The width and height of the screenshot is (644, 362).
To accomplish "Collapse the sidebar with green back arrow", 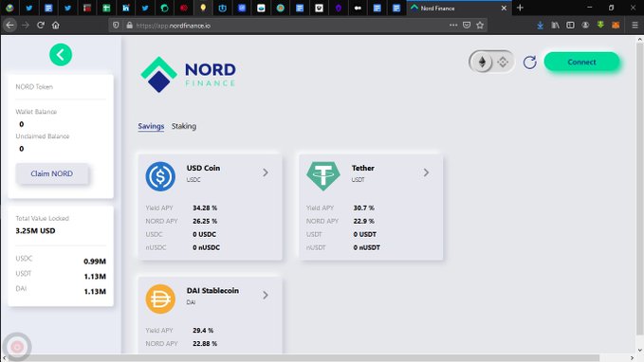I will coord(61,55).
